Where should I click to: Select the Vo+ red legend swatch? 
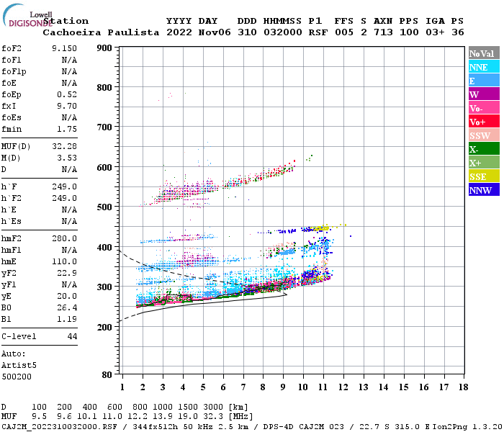click(484, 122)
